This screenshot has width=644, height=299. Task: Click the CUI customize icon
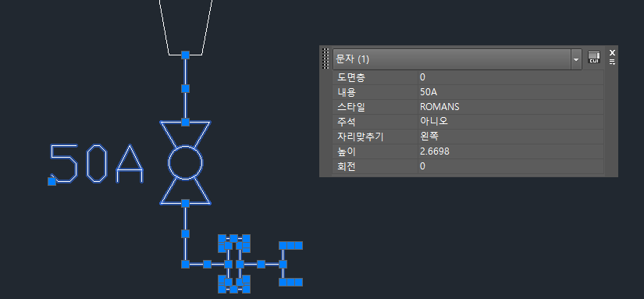coord(593,57)
